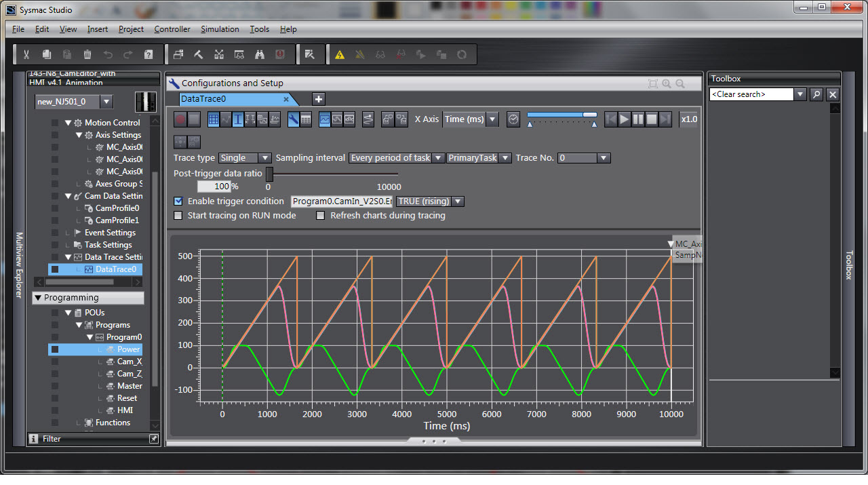Select Task Settings in the tree

coord(108,245)
